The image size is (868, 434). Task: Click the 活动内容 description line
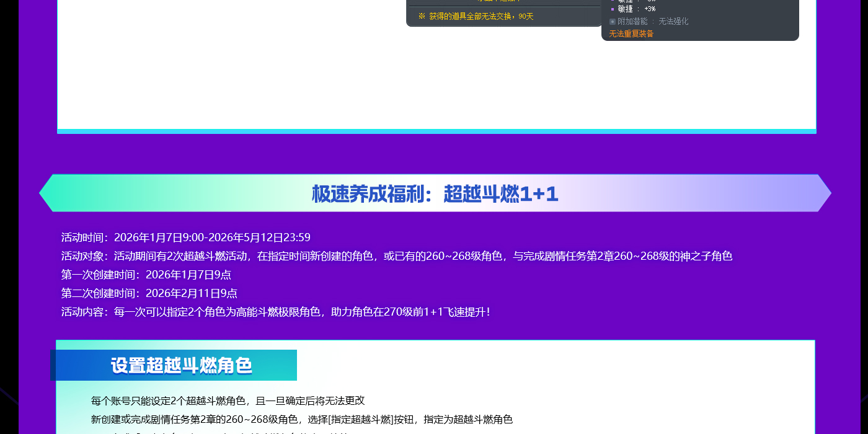[x=276, y=312]
